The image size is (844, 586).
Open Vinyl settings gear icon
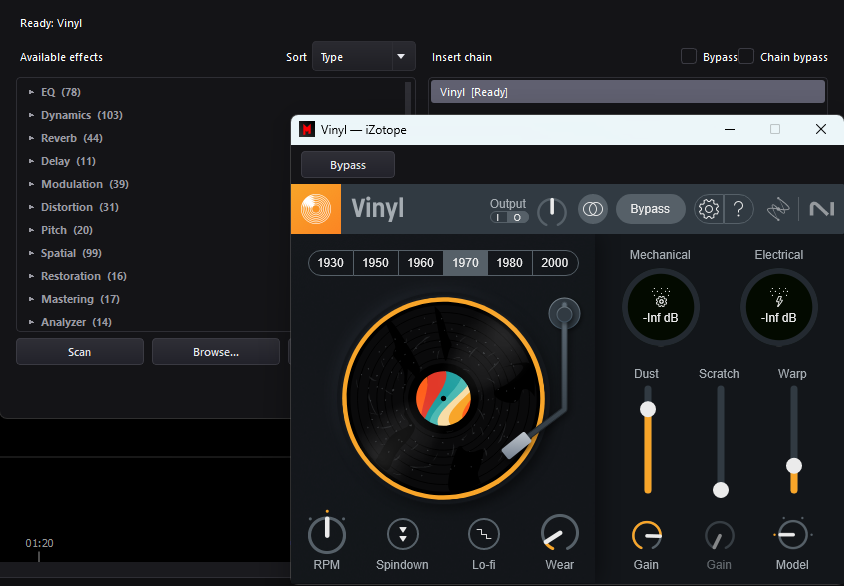(708, 209)
